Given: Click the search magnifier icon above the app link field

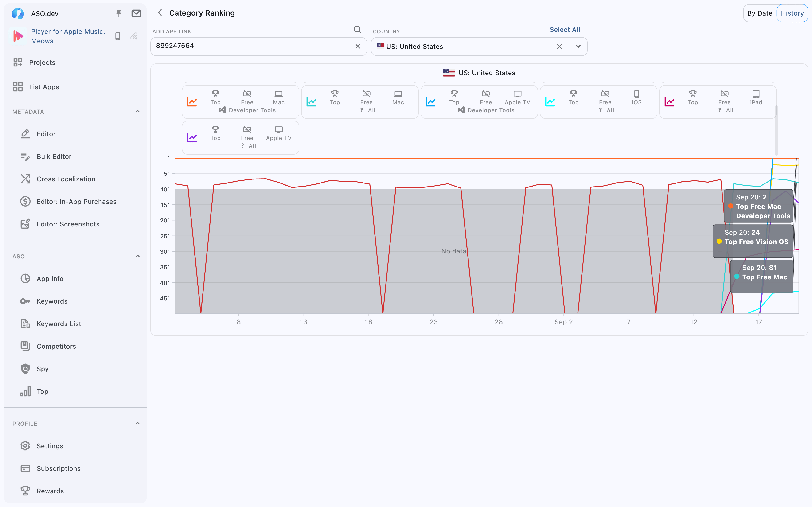Looking at the screenshot, I should click(x=357, y=30).
